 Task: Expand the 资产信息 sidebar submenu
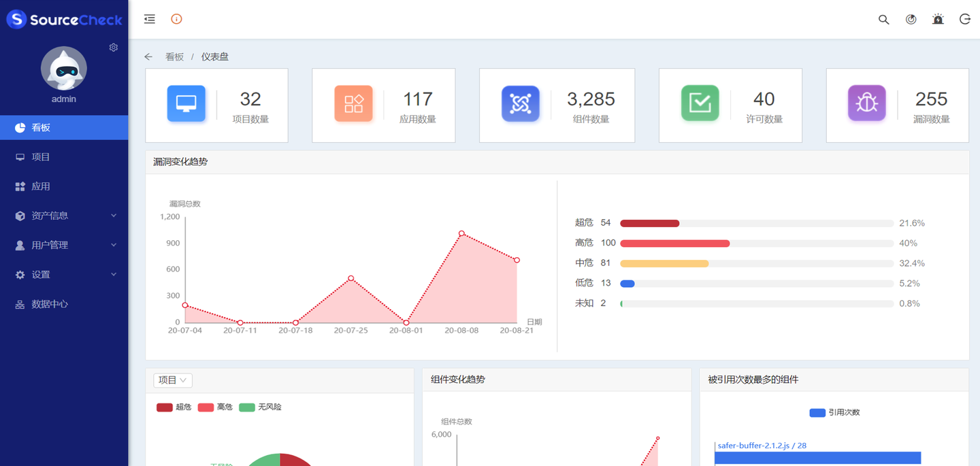coord(64,216)
